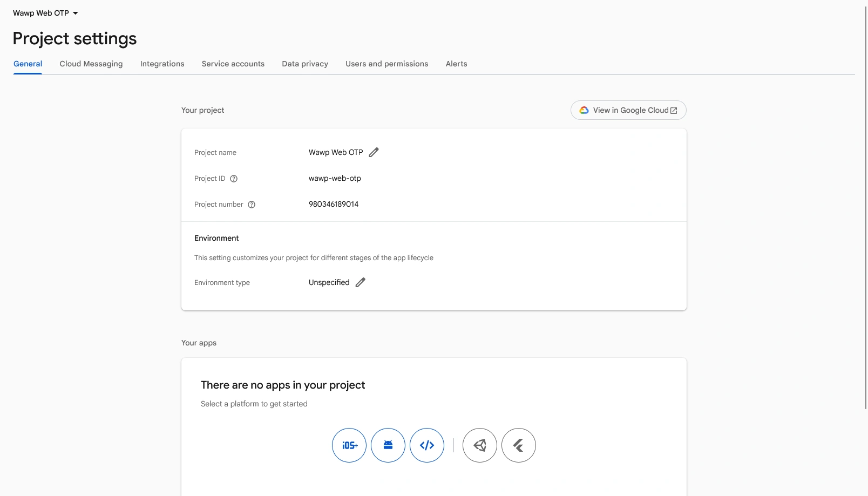
Task: Go to the Service accounts tab
Action: point(233,64)
